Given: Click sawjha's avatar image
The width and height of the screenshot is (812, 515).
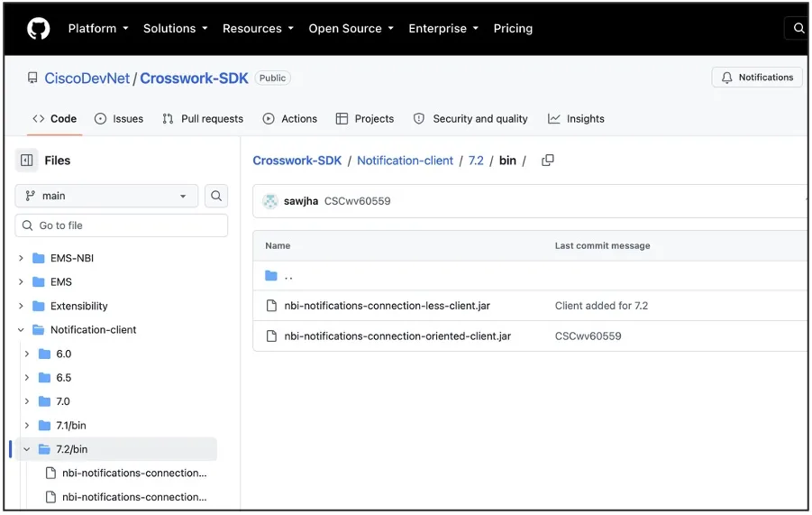Looking at the screenshot, I should pos(269,201).
